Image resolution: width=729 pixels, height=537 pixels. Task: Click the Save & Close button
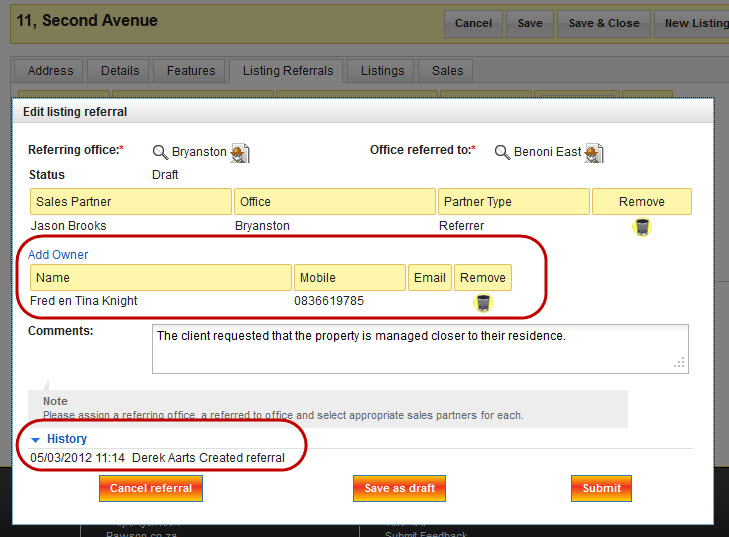(x=603, y=23)
